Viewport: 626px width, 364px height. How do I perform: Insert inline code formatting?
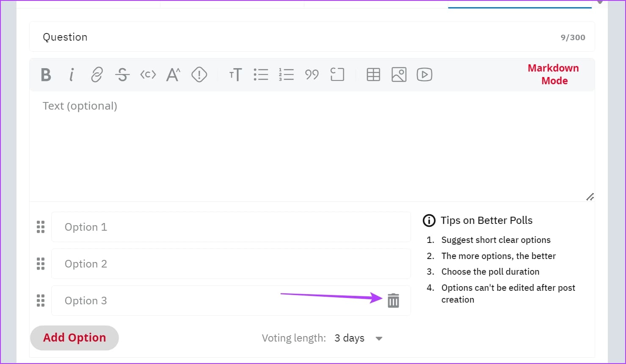tap(148, 75)
